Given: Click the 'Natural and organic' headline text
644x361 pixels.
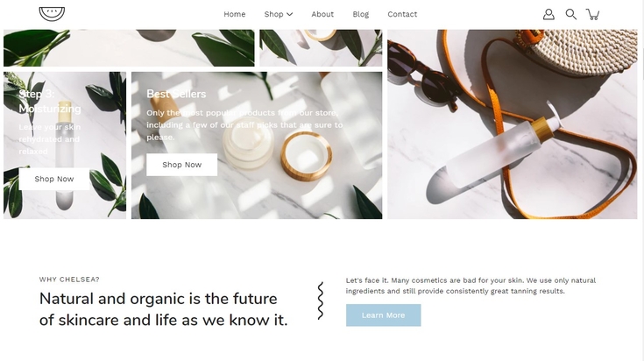Looking at the screenshot, I should pyautogui.click(x=164, y=309).
